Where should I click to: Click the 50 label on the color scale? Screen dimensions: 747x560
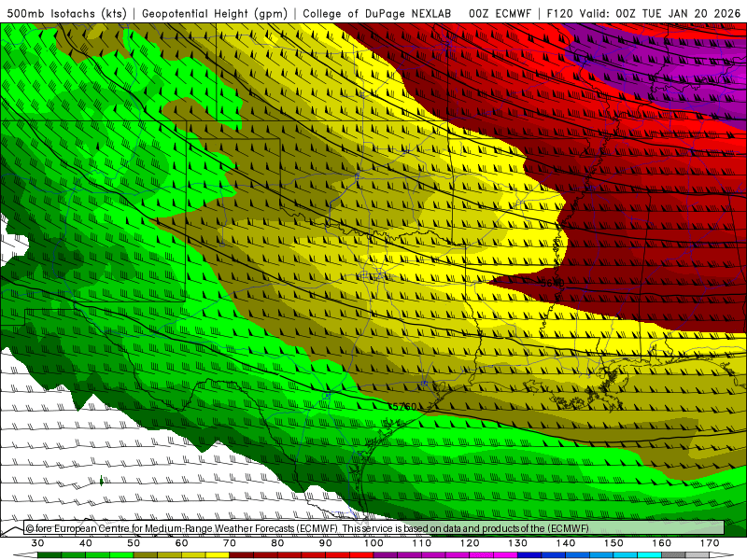click(134, 543)
